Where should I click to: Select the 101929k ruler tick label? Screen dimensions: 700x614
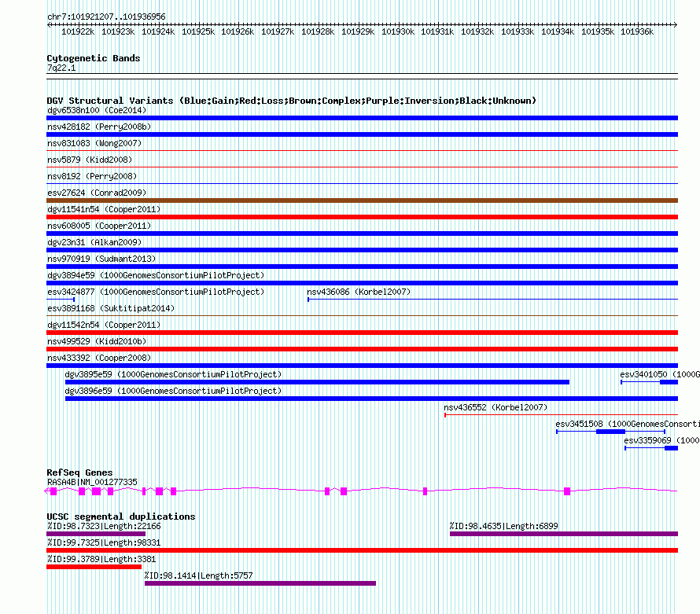(x=358, y=31)
